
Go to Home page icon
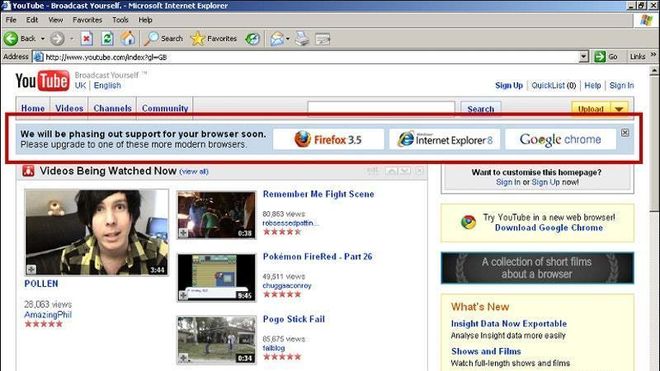(x=128, y=39)
